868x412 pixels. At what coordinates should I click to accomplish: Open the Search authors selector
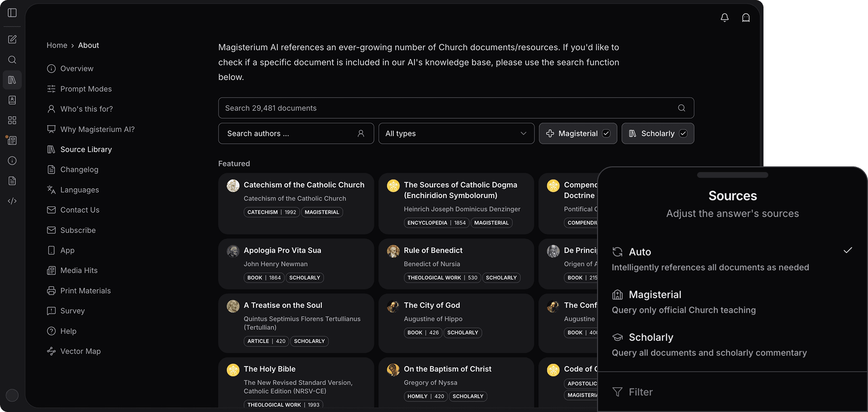[x=296, y=133]
